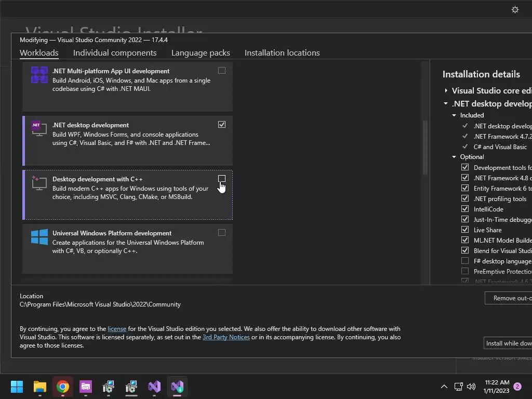
Task: Uncheck the Entity Framework 6 tools component
Action: click(x=465, y=188)
